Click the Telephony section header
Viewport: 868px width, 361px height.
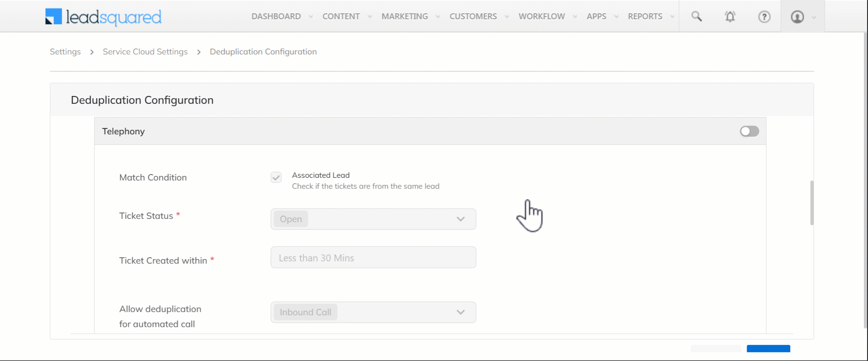(x=430, y=131)
